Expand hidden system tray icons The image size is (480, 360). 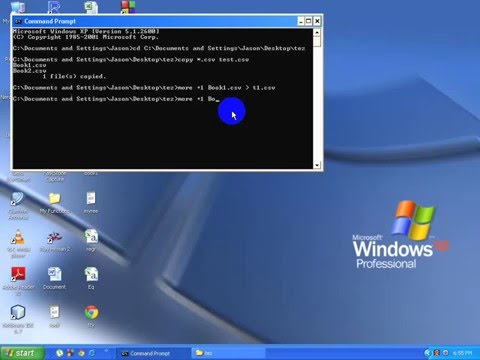(427, 353)
